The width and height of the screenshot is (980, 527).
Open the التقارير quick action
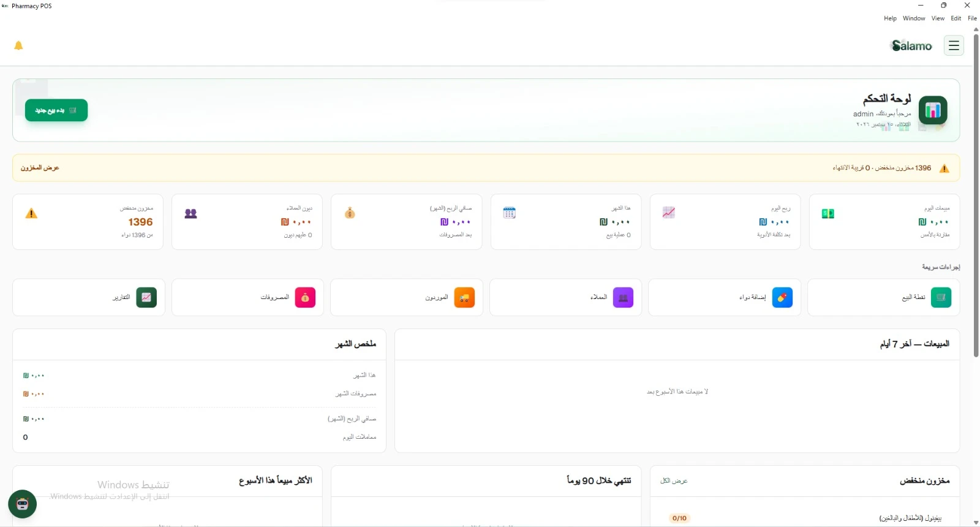pyautogui.click(x=89, y=297)
